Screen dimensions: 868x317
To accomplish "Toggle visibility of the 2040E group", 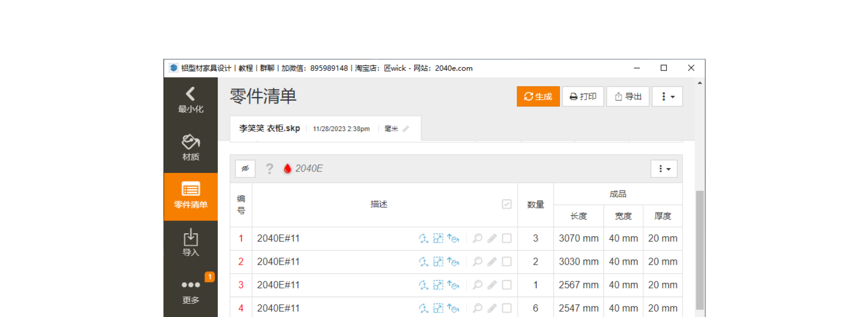I will [245, 169].
